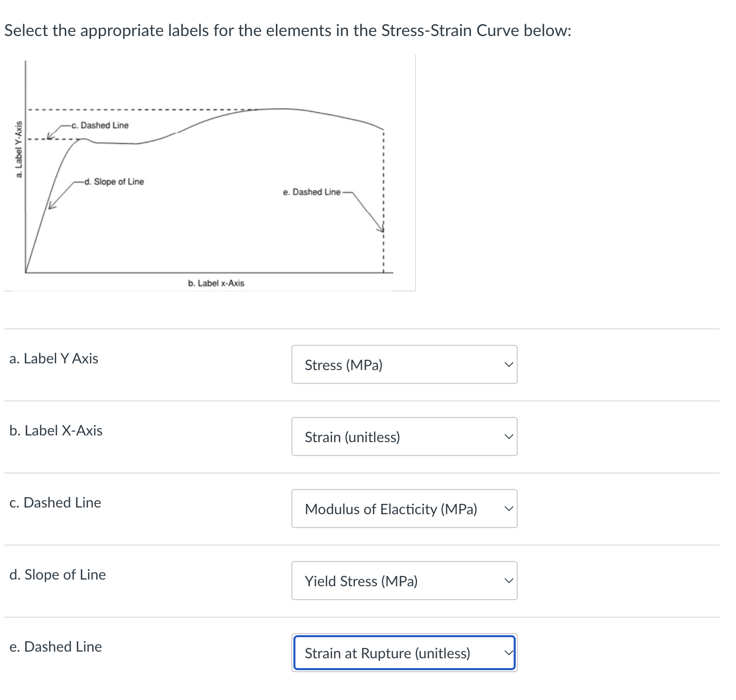This screenshot has height=700, width=736.
Task: Select the Yield Stress (MPa) selection box
Action: pyautogui.click(x=404, y=581)
